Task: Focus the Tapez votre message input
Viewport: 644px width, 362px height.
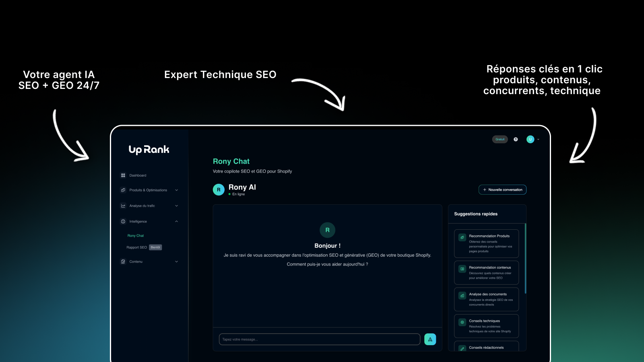Action: click(x=320, y=339)
